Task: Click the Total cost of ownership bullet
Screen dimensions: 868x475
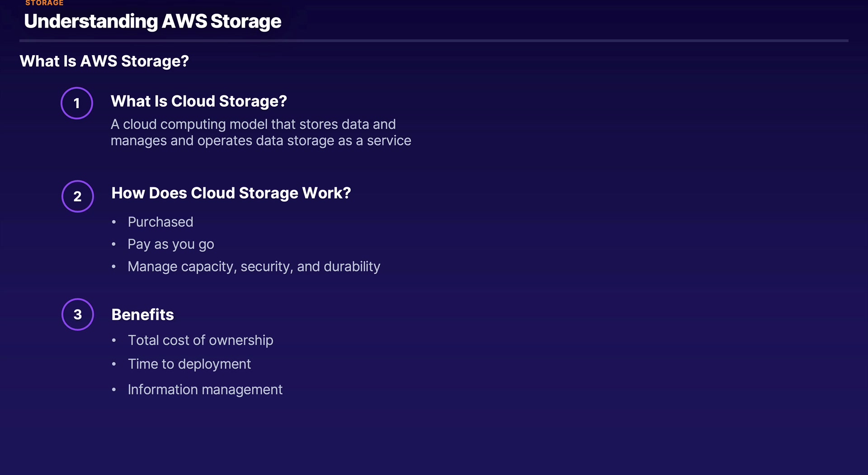Action: tap(200, 340)
